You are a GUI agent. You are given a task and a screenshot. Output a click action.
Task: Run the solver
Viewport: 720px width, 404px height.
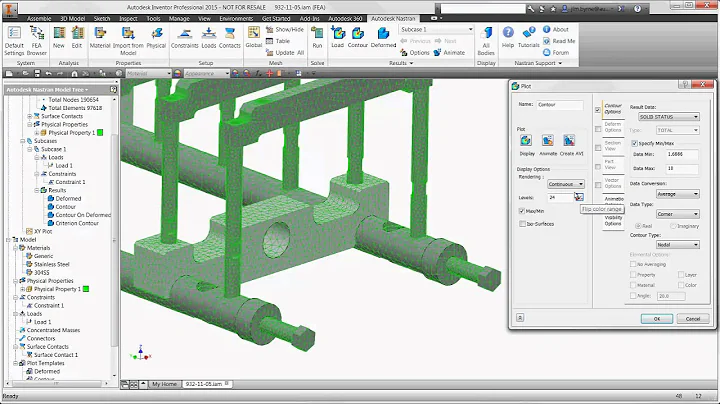[x=317, y=38]
